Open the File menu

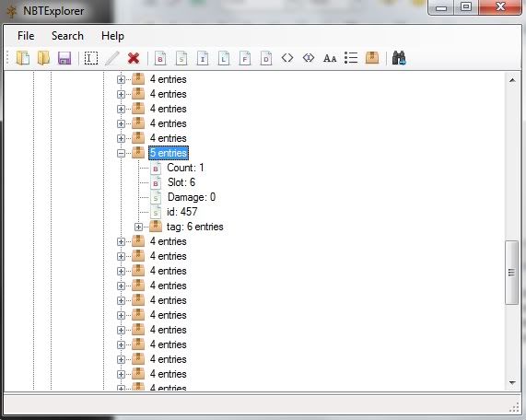26,36
